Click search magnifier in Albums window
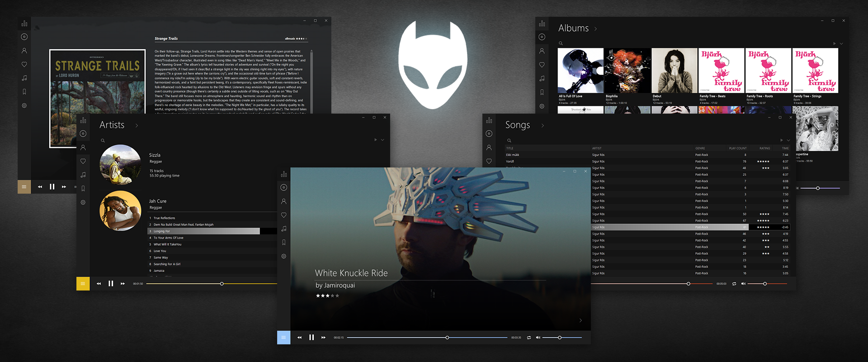868x362 pixels. click(561, 43)
